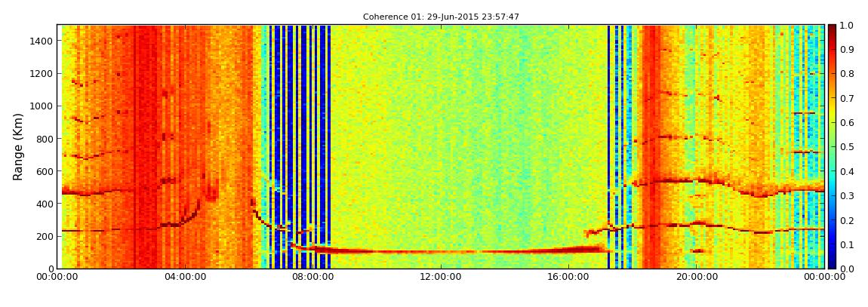Click the 16:00:00 x-axis tick label
This screenshot has width=868, height=307.
[x=568, y=277]
